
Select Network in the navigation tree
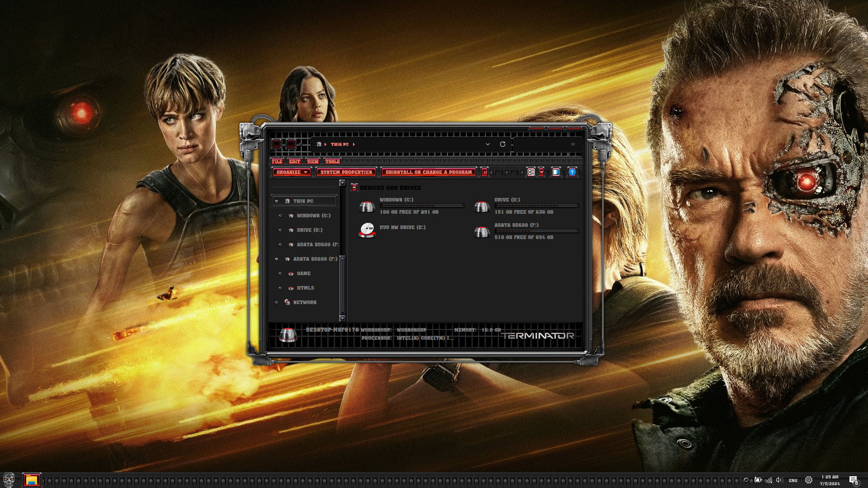pos(304,302)
